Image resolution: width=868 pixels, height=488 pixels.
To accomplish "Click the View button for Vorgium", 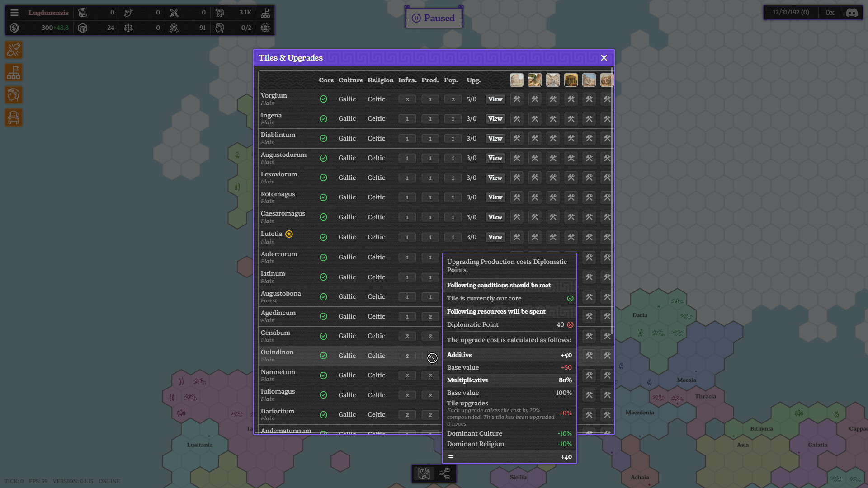I will tap(495, 99).
